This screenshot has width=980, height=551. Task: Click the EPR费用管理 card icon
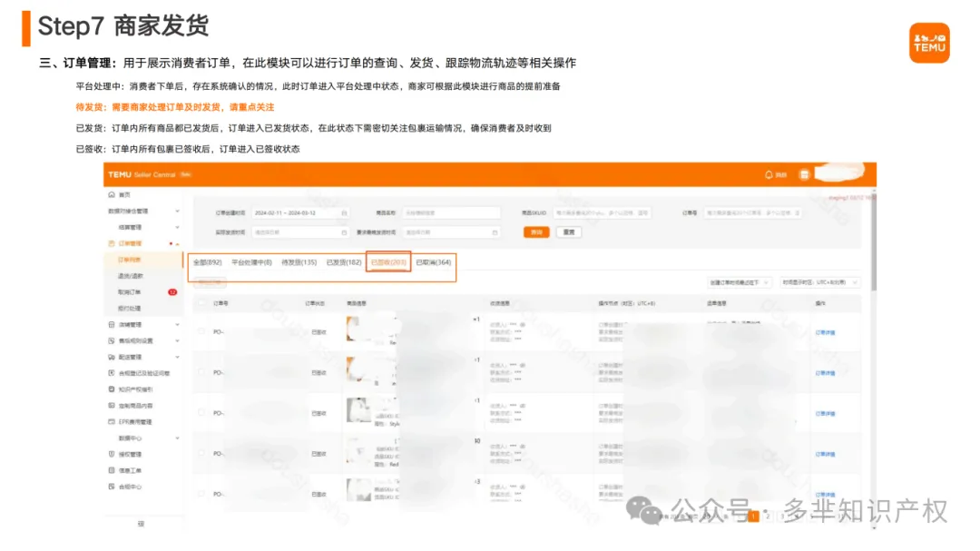(x=112, y=421)
